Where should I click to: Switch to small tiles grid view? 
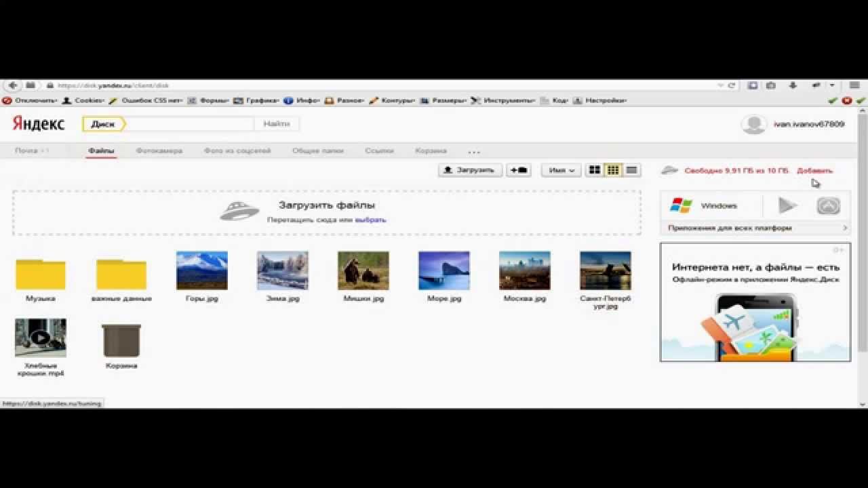coord(613,170)
